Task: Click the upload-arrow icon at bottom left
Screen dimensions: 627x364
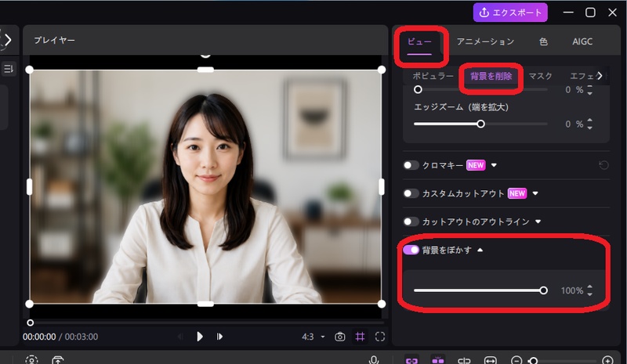Action: point(57,360)
